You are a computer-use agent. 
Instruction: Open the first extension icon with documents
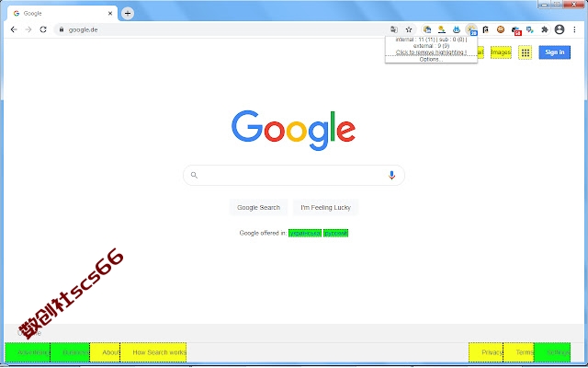427,29
